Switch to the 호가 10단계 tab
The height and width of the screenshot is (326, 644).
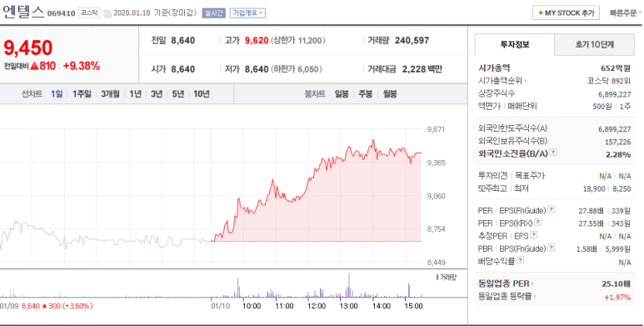coord(594,45)
